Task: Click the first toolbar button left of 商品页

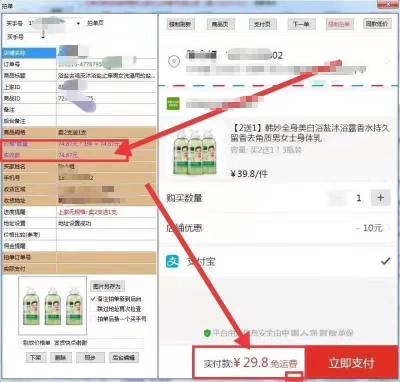Action: [x=180, y=24]
